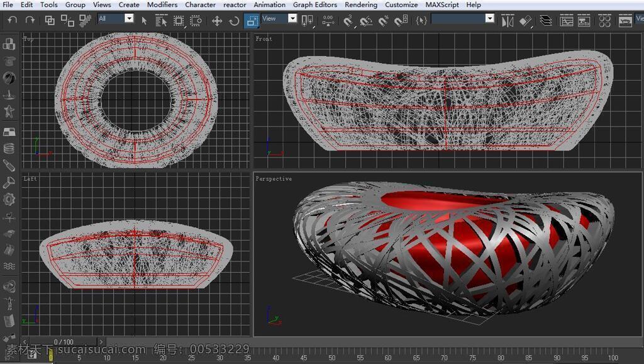Screen dimensions: 644x364
Task: Open the render type dropdown beside teapot
Action: [640, 18]
